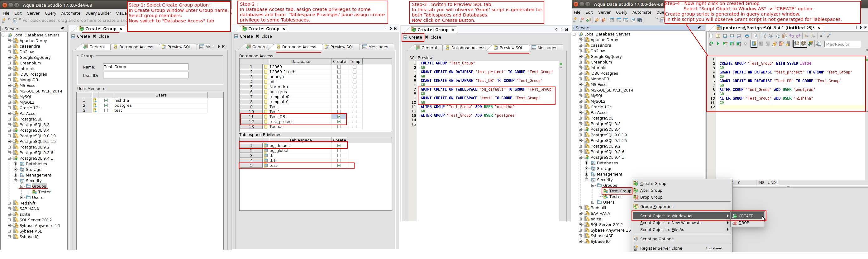Check the test user member checkbox
The width and height of the screenshot is (868, 259).
tap(106, 111)
